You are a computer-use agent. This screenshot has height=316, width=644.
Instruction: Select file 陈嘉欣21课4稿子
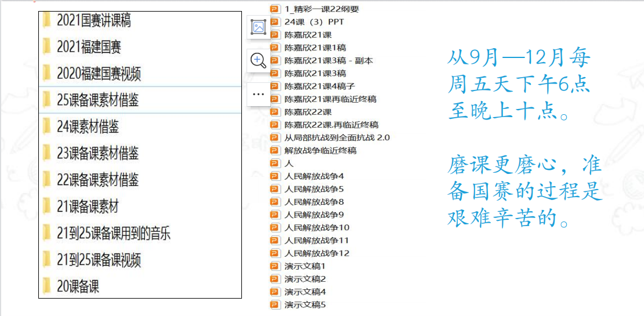(319, 86)
